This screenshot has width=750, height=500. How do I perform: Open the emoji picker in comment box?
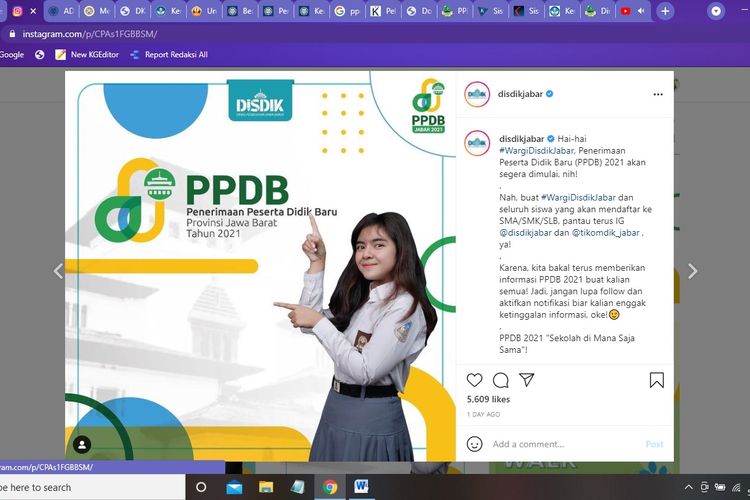[x=476, y=444]
